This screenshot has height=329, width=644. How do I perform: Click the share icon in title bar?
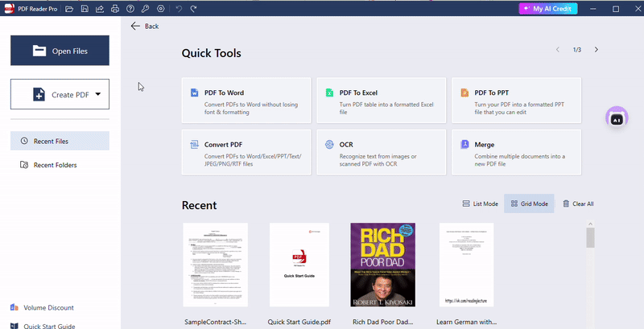point(100,9)
